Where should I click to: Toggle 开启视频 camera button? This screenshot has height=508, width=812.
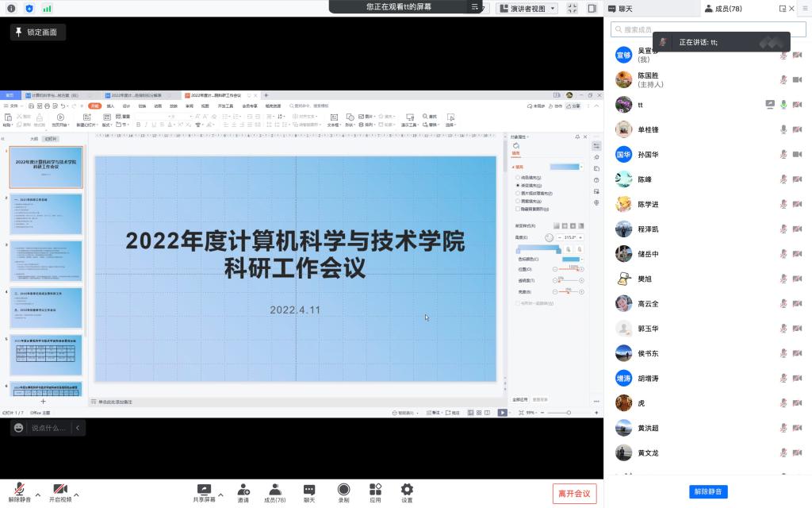pos(59,490)
